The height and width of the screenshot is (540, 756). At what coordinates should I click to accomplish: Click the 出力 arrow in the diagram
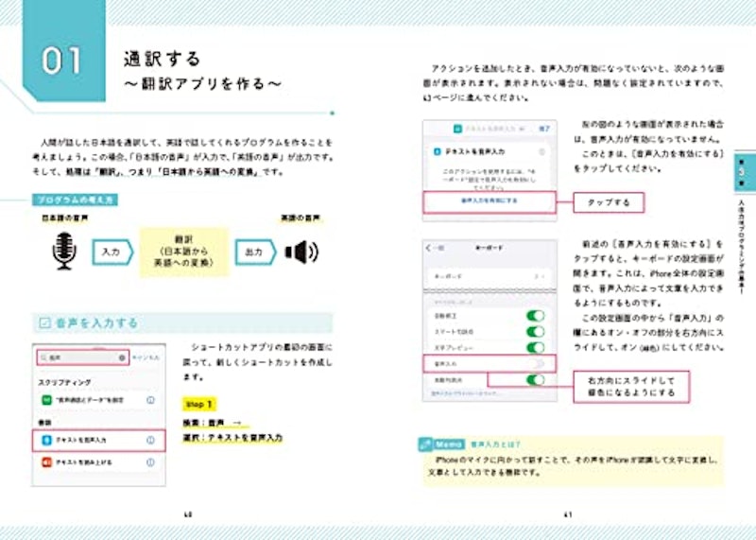coord(255,252)
